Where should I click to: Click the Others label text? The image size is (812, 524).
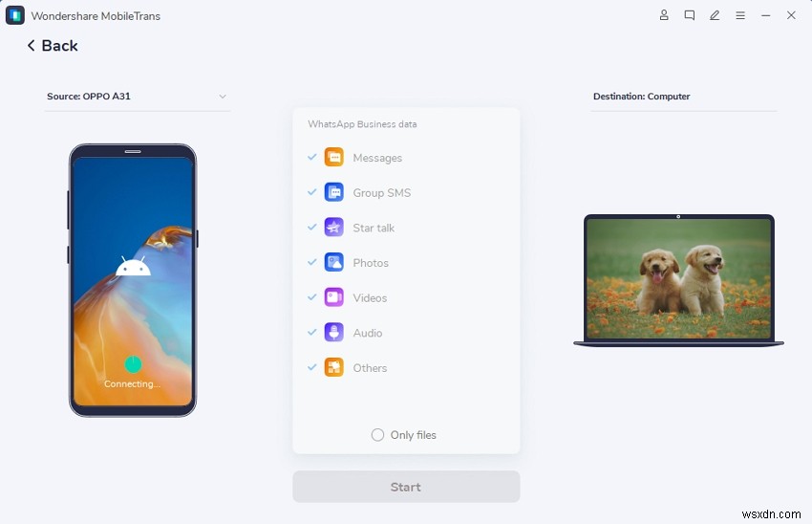click(370, 368)
